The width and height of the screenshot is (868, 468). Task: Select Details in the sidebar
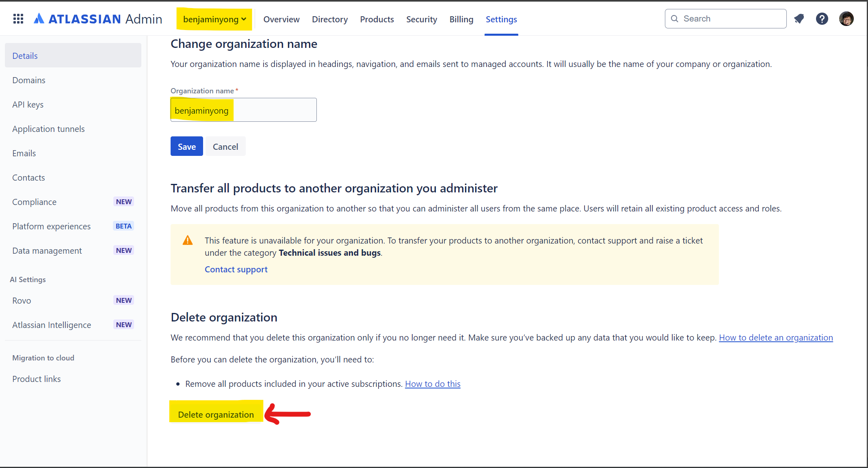(73, 56)
